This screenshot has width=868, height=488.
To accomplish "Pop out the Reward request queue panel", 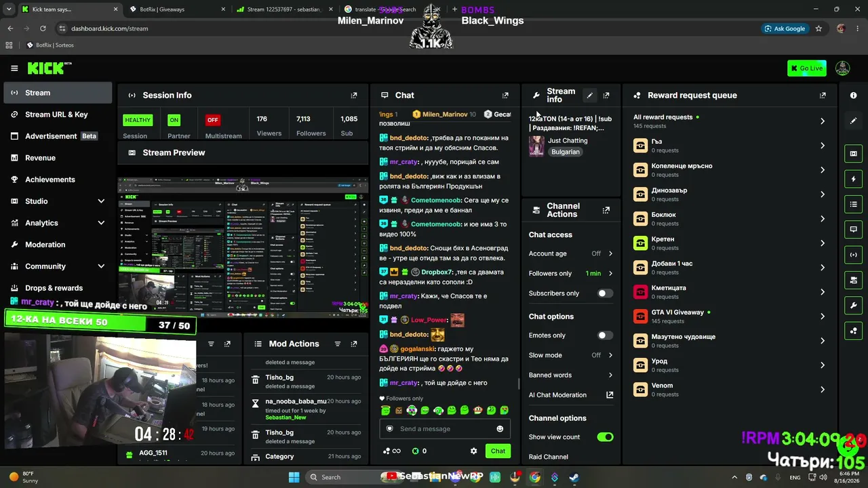I will pyautogui.click(x=823, y=96).
